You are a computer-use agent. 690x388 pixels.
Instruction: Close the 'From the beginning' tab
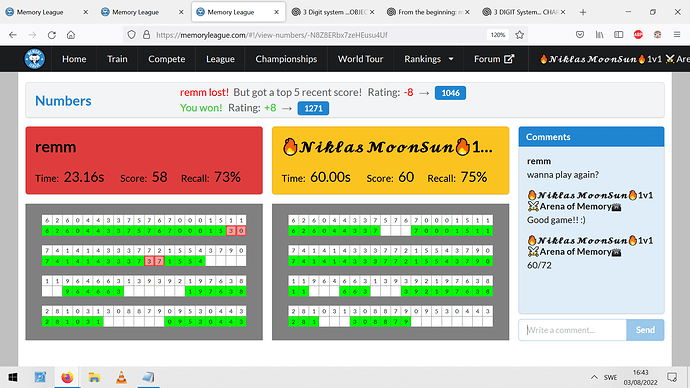point(467,12)
